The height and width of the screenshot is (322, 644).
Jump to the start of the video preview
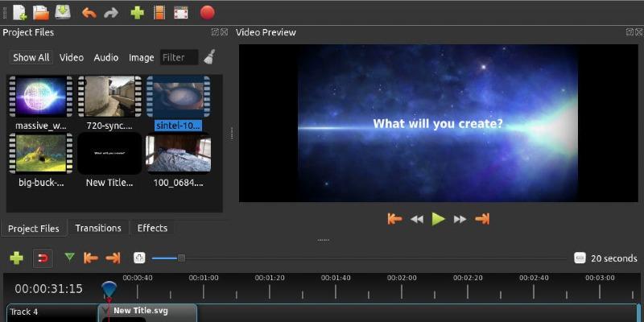click(x=394, y=219)
